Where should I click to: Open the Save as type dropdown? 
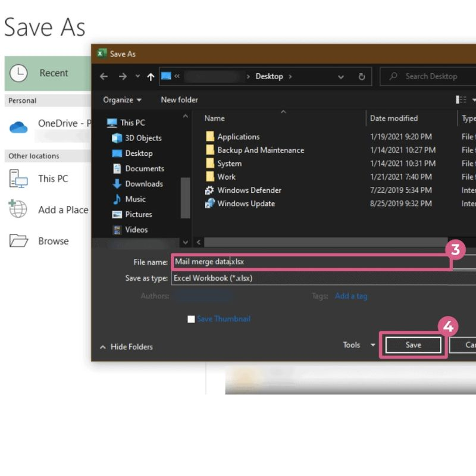tap(324, 278)
